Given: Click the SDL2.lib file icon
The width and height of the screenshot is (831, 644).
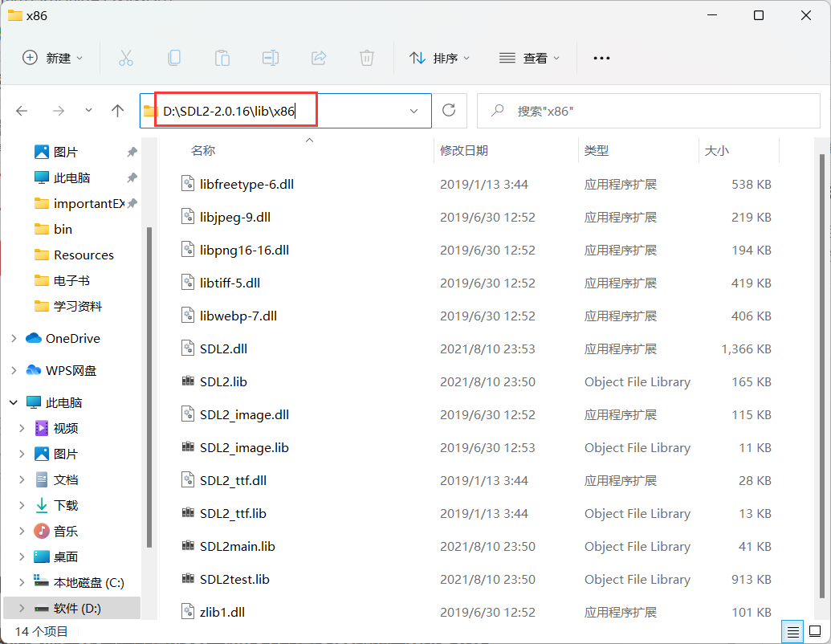Looking at the screenshot, I should click(x=188, y=381).
